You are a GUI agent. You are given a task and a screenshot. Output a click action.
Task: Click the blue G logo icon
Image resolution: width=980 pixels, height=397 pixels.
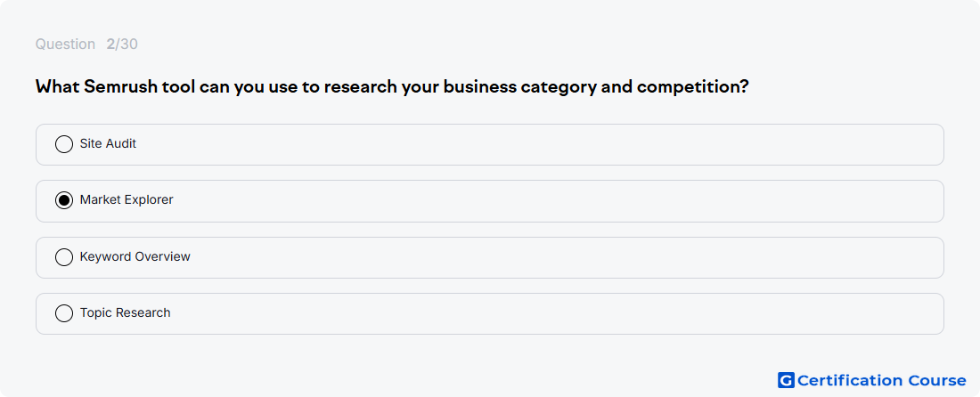(786, 380)
